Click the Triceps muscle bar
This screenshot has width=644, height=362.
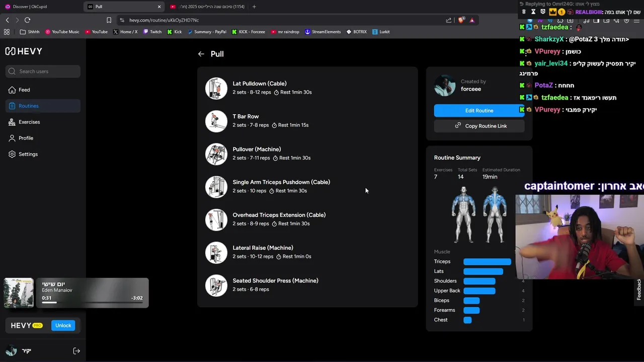[x=487, y=261]
